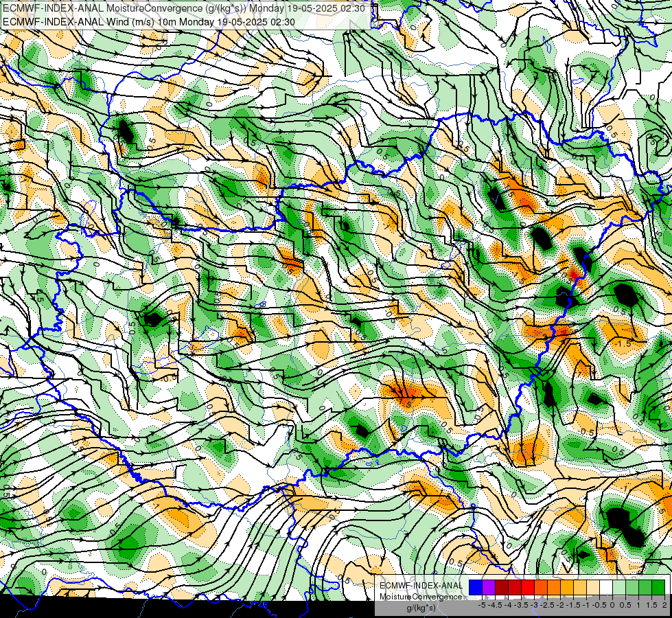672x618 pixels.
Task: Click the legend tick value '-3.5'
Action: click(522, 605)
